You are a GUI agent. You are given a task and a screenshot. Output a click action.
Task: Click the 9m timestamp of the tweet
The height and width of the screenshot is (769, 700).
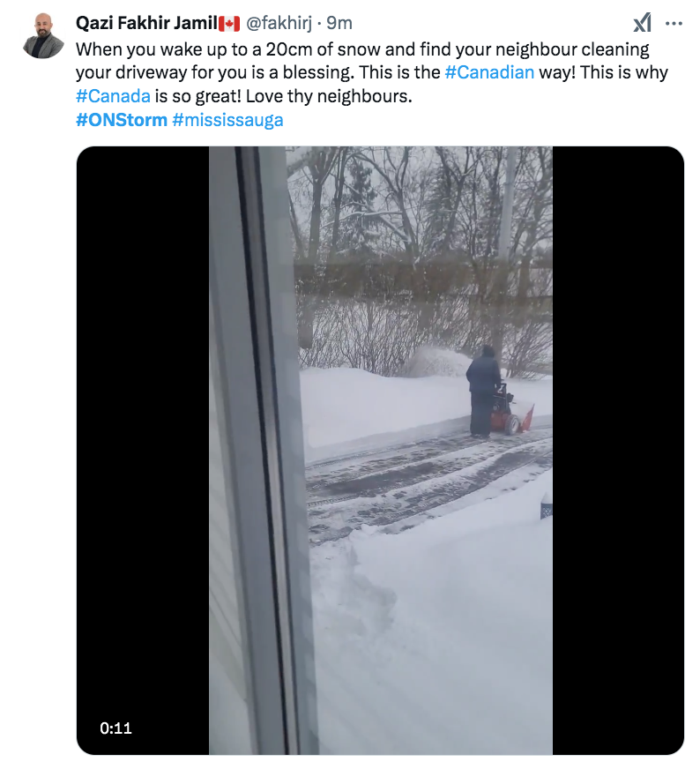(339, 23)
